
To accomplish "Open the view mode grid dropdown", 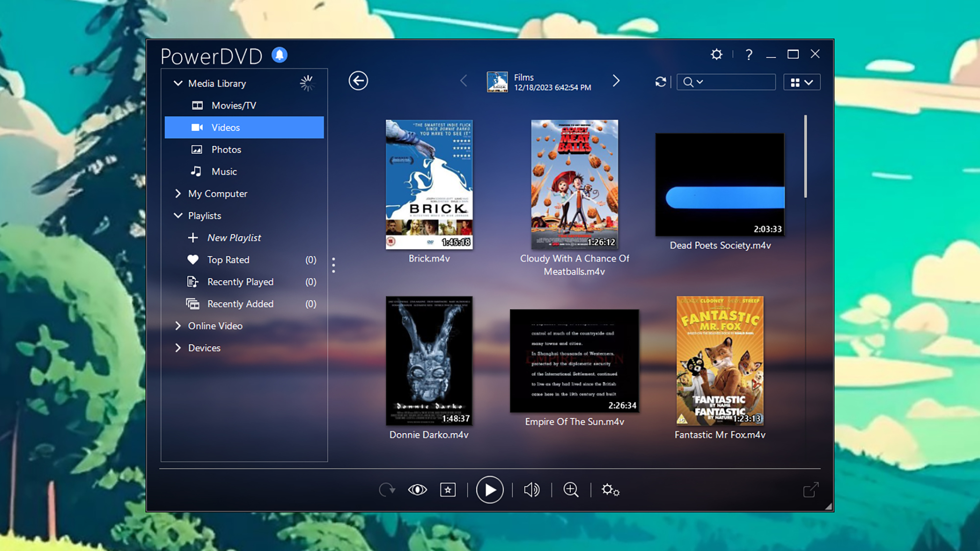I will (802, 82).
